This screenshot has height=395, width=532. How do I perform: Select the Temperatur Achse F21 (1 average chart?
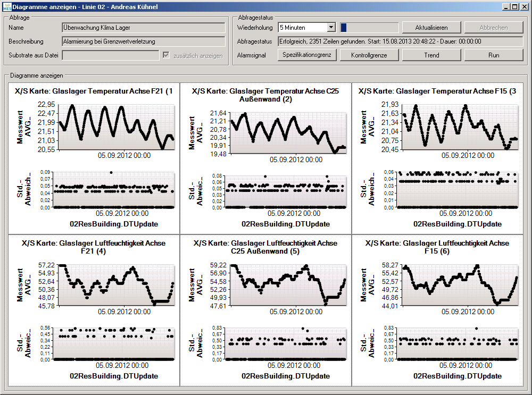[x=116, y=127]
